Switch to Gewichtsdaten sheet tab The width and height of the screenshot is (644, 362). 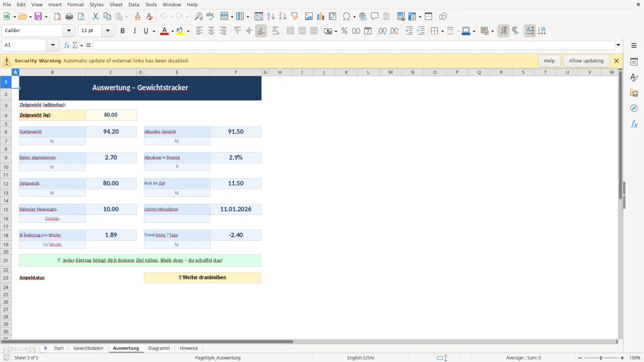(x=88, y=348)
